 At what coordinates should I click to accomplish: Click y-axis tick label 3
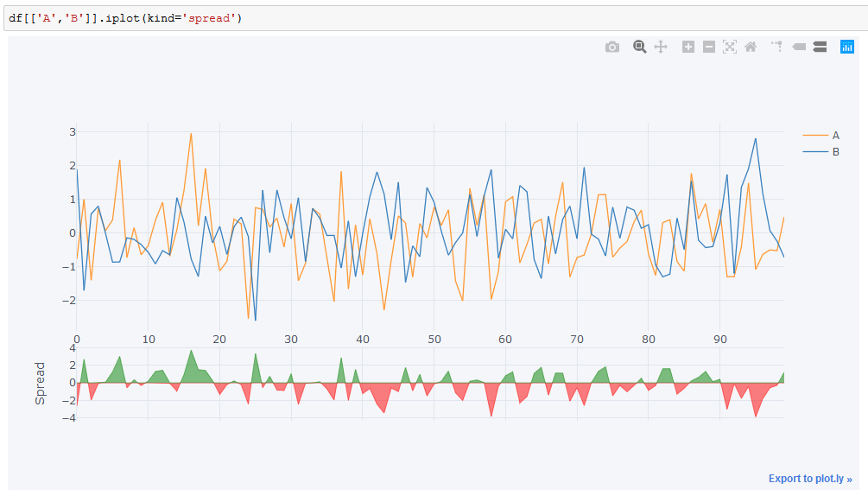point(73,131)
